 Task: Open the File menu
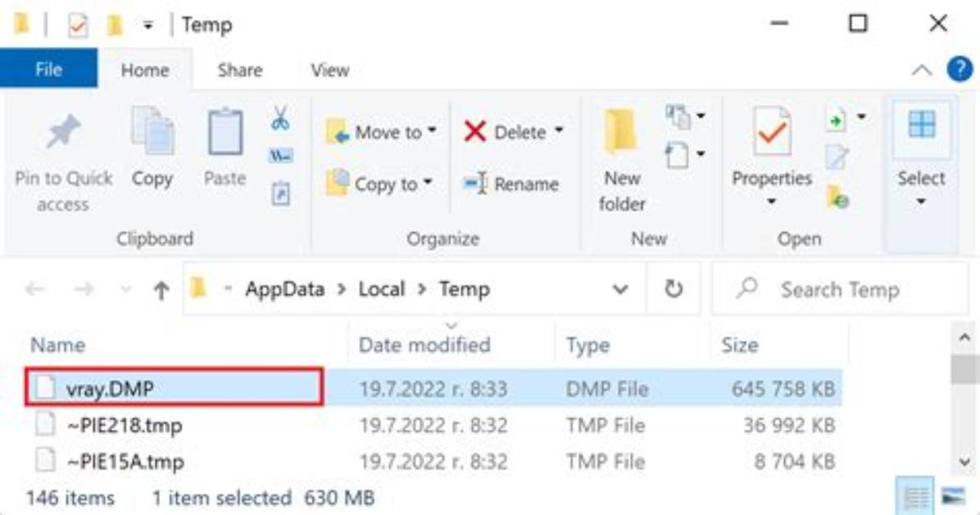[x=48, y=69]
